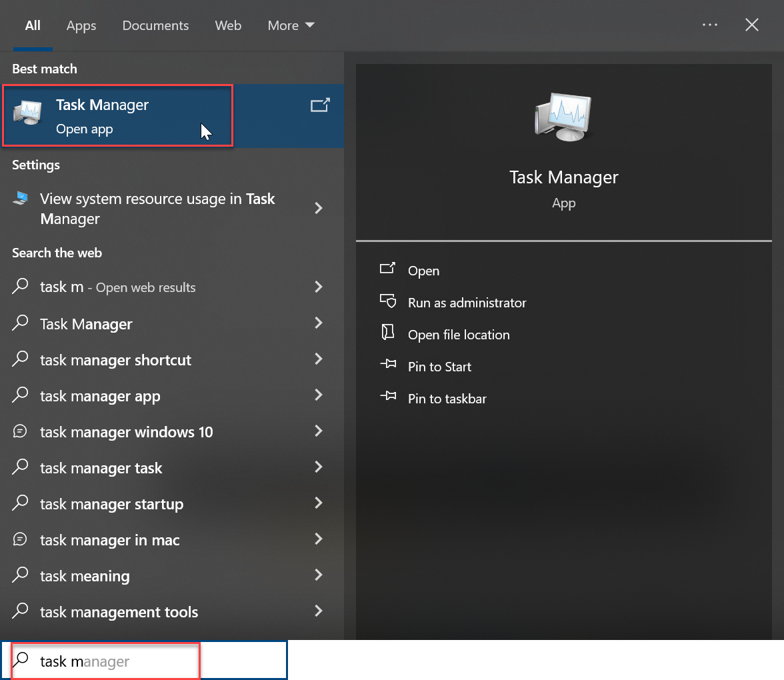Expand chevron next to 'task m' web result
784x680 pixels.
point(319,287)
